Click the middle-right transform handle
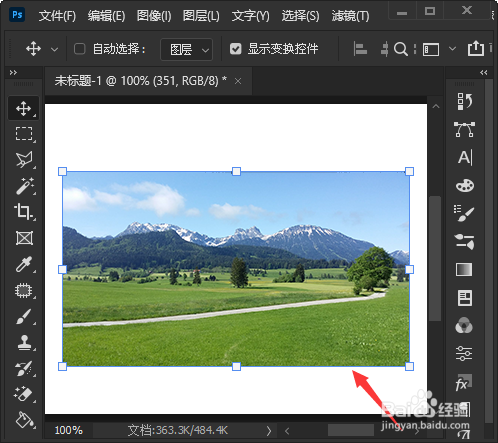The image size is (498, 443). pyautogui.click(x=409, y=269)
